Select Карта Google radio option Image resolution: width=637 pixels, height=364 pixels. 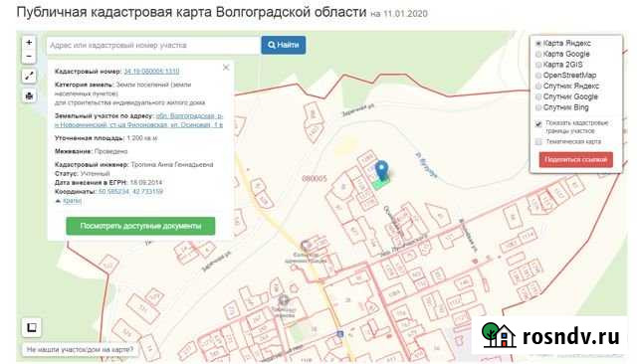[x=538, y=54]
